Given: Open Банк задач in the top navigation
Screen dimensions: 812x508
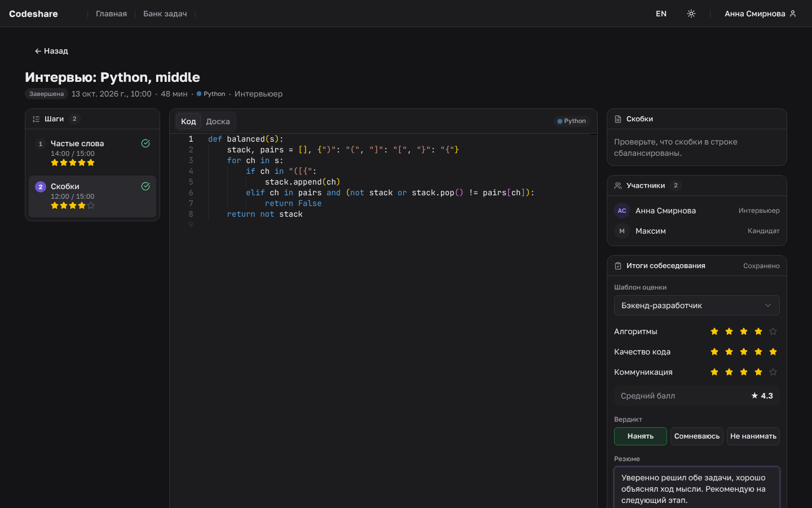Looking at the screenshot, I should click(165, 14).
